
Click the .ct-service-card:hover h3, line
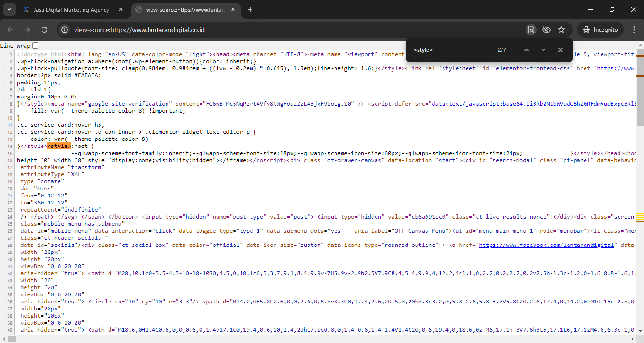(60, 125)
